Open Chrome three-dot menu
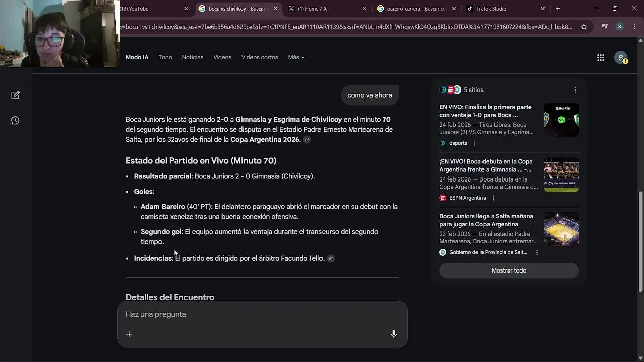The width and height of the screenshot is (644, 362). pyautogui.click(x=634, y=27)
